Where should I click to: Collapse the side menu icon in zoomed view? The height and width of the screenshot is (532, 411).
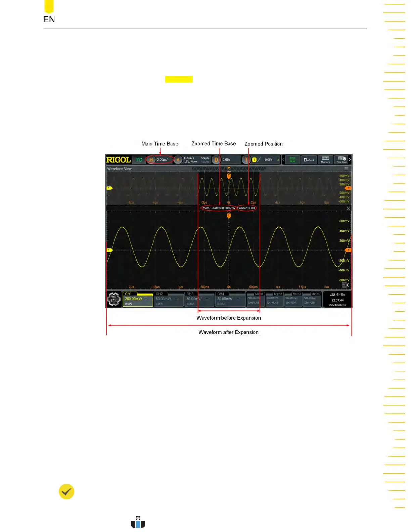pyautogui.click(x=345, y=285)
